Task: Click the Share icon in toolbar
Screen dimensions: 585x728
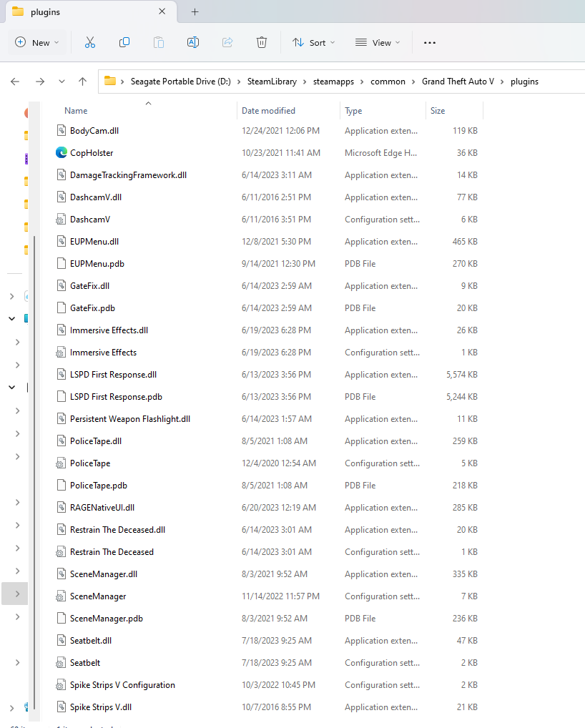Action: pyautogui.click(x=227, y=43)
